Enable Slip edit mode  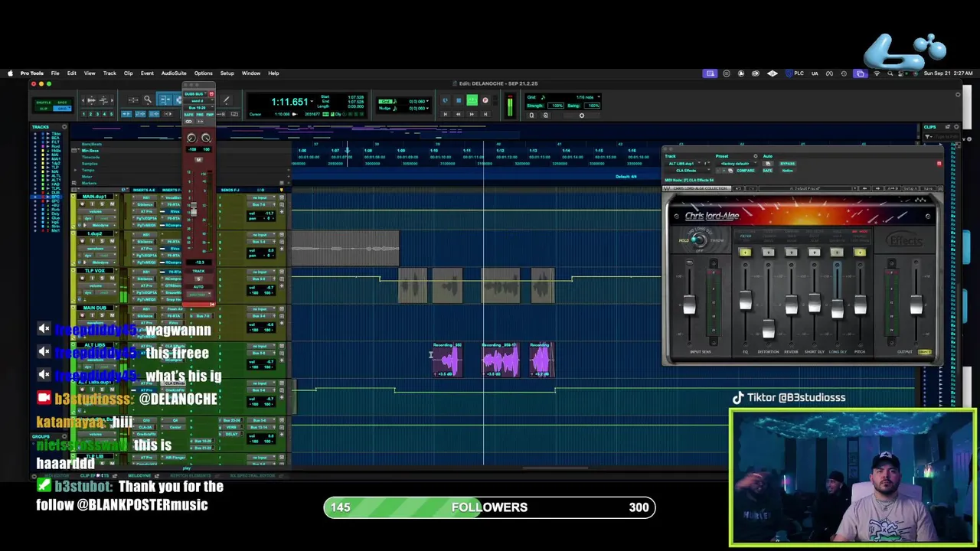44,109
